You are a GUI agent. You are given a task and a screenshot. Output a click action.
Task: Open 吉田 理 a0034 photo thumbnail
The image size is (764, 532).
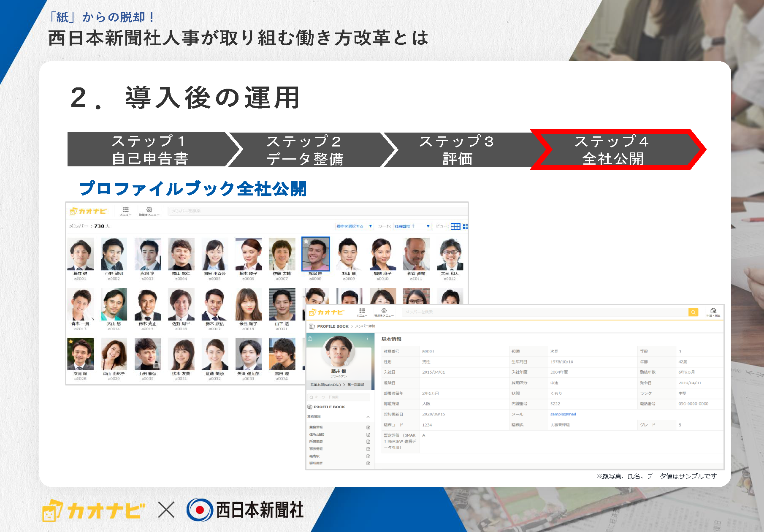pyautogui.click(x=282, y=354)
